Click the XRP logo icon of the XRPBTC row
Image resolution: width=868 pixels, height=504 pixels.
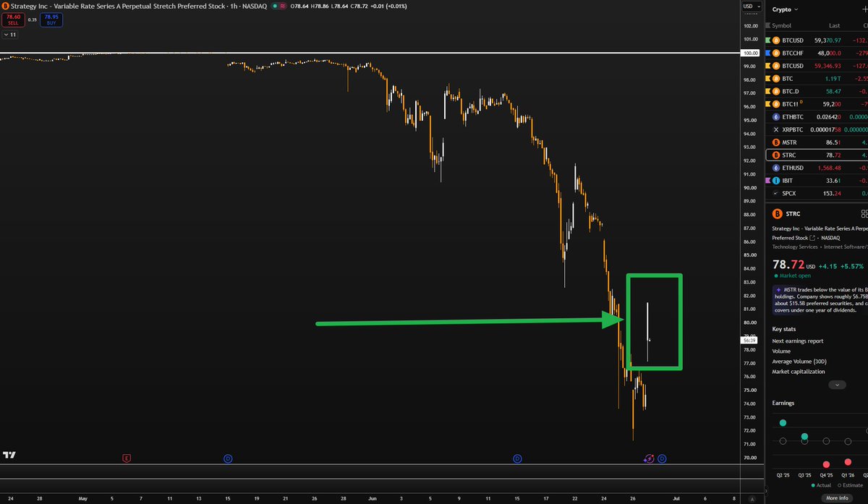[776, 129]
